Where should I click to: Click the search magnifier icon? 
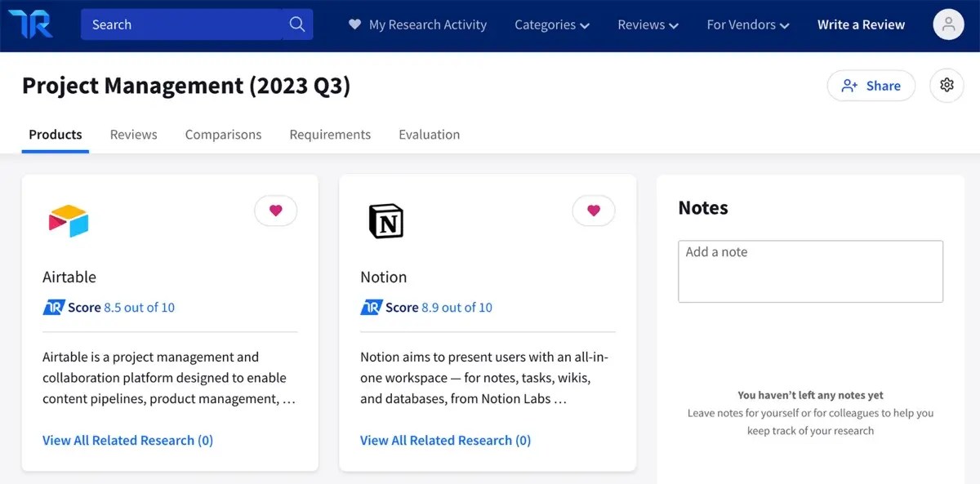click(297, 24)
